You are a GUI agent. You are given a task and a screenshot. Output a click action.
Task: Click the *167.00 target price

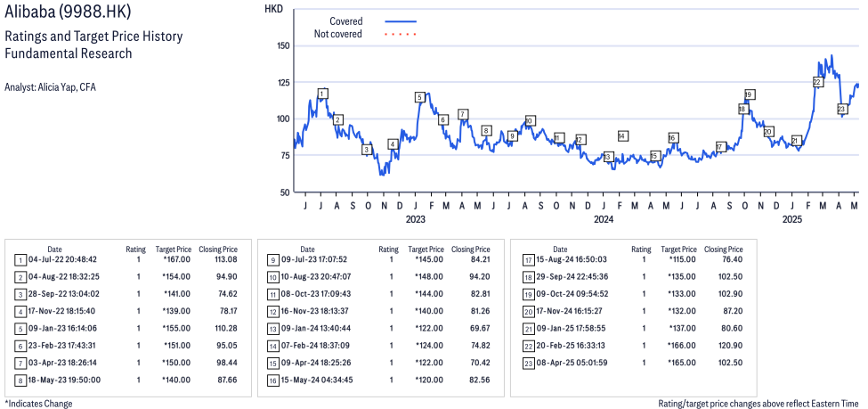176,259
